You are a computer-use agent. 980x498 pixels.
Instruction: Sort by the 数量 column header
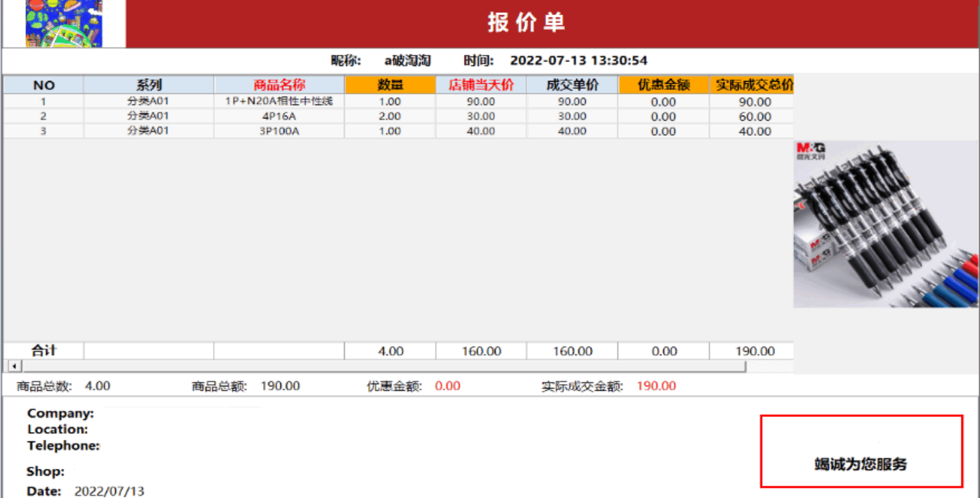click(x=390, y=85)
